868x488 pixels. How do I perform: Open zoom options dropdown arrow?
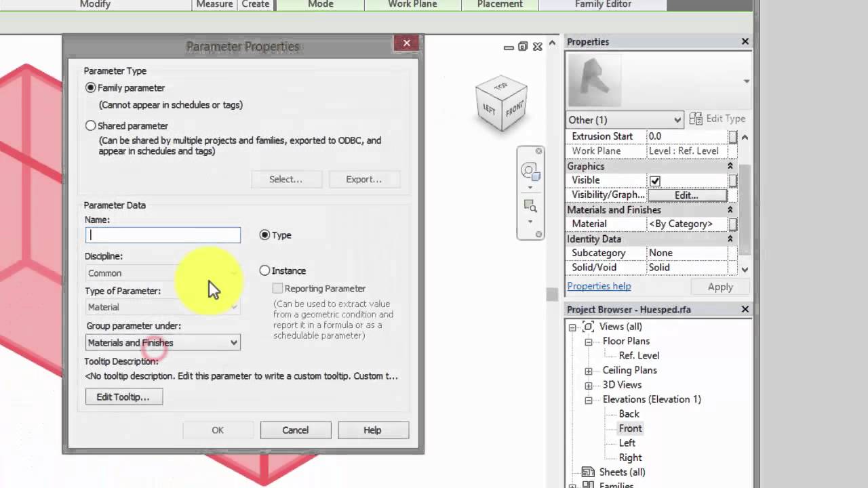pyautogui.click(x=530, y=221)
